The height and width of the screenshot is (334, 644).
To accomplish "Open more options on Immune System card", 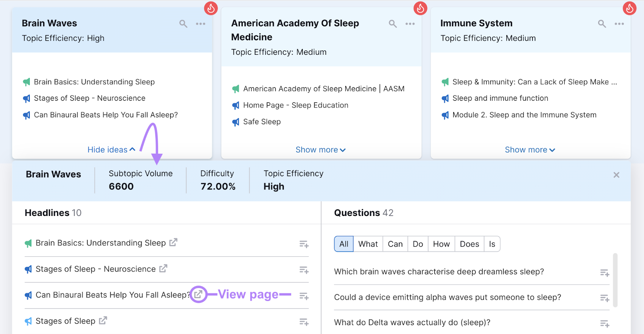I will click(x=619, y=24).
